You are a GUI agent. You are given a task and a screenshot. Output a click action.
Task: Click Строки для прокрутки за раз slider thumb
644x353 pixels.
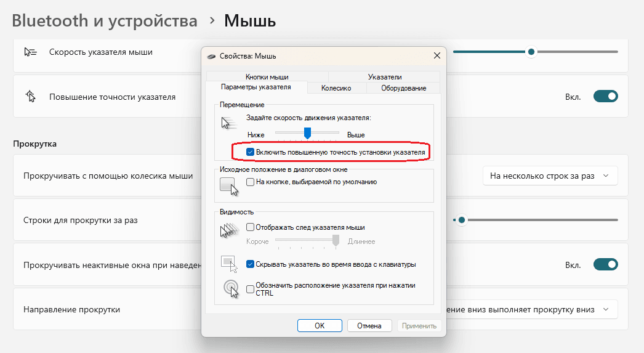[x=462, y=220]
